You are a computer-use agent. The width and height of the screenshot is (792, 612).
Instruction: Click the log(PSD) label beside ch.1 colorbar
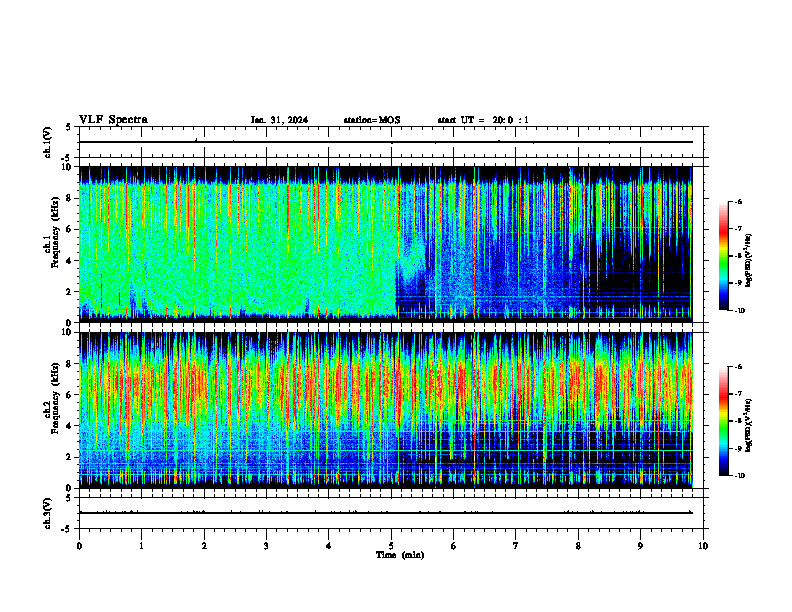(749, 261)
